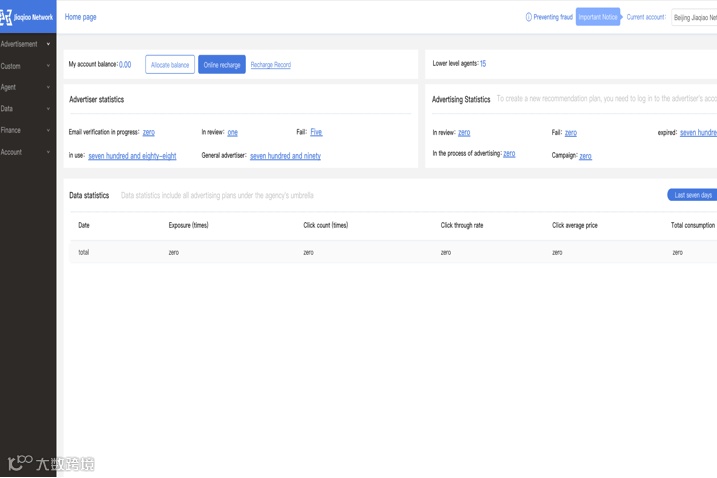
Task: Click the total row label
Action: pos(84,252)
